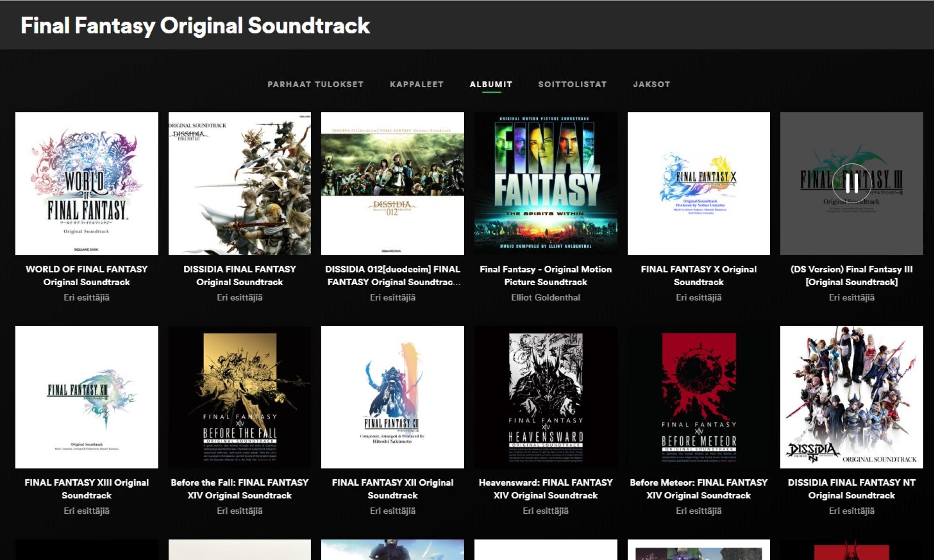Select the Albumit tab
The height and width of the screenshot is (560, 934).
click(491, 84)
